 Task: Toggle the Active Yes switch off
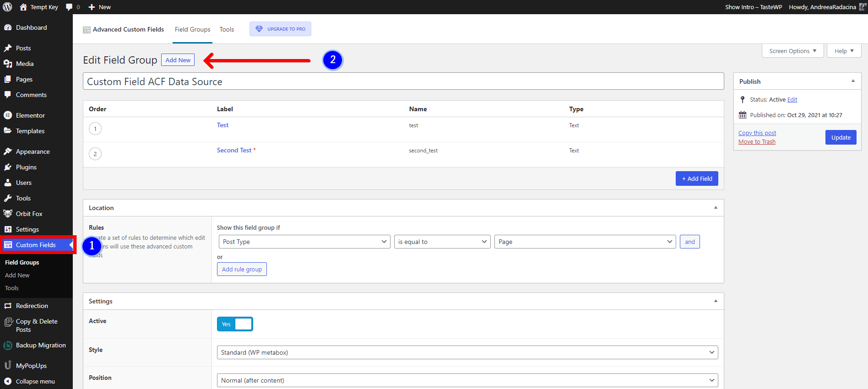point(234,324)
